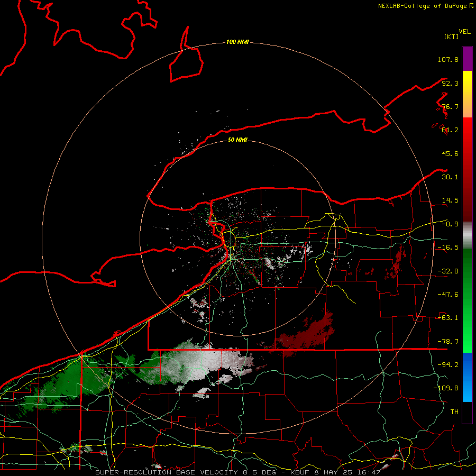Screen dimensions: 476x476
Task: Click the -63.1 velocity scale value
Action: [448, 318]
